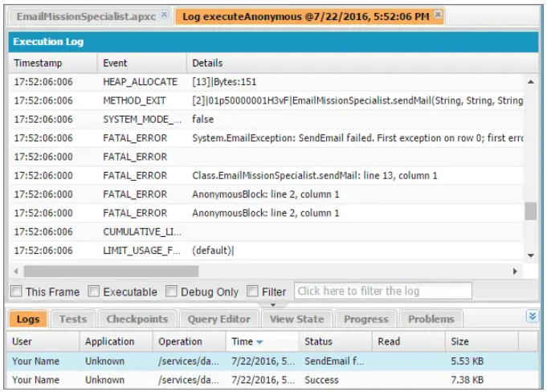Click the vertical scrollbar thumb
The height and width of the screenshot is (392, 547).
531,211
